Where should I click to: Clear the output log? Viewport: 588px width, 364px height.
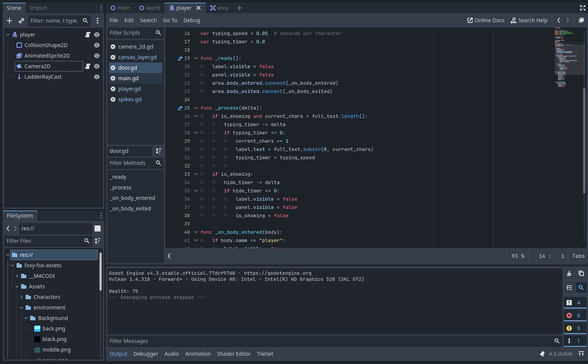(569, 273)
